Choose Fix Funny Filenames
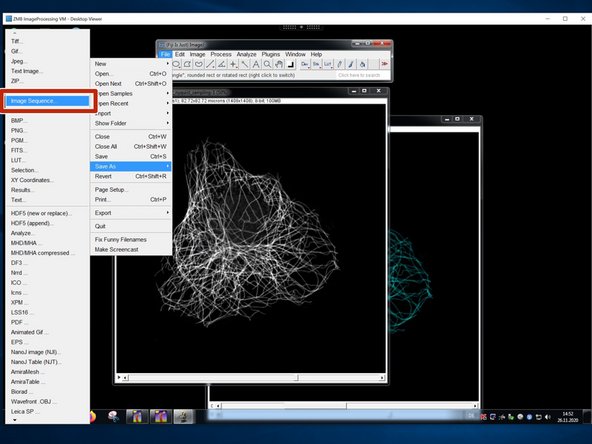 [x=131, y=239]
